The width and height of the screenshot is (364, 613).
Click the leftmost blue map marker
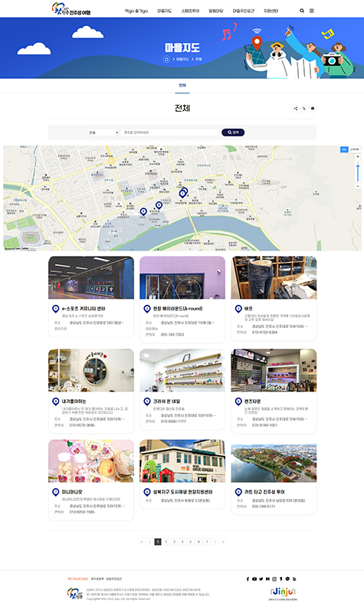(143, 211)
